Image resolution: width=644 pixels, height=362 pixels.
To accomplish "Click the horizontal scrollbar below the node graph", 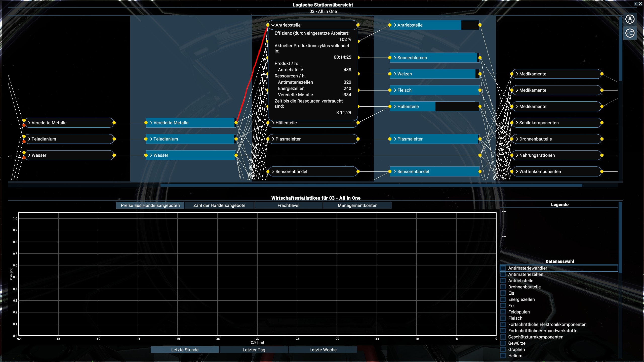I will click(x=371, y=185).
